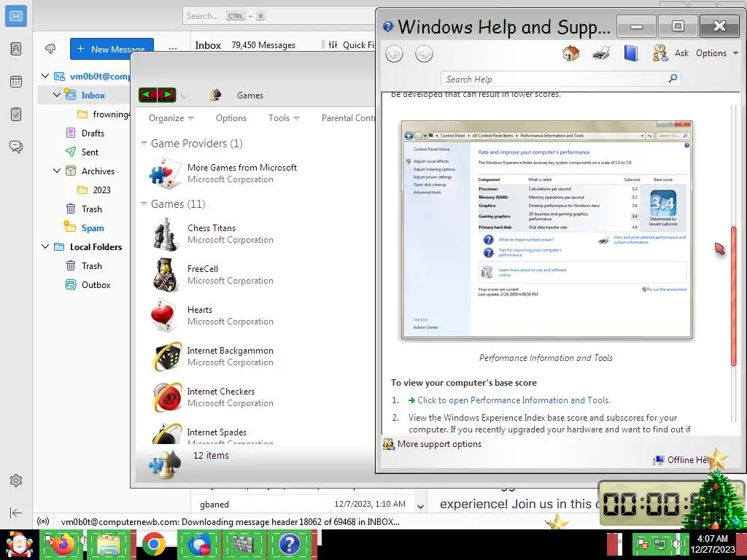Open the Help Options dropdown
The height and width of the screenshot is (560, 747).
[717, 52]
